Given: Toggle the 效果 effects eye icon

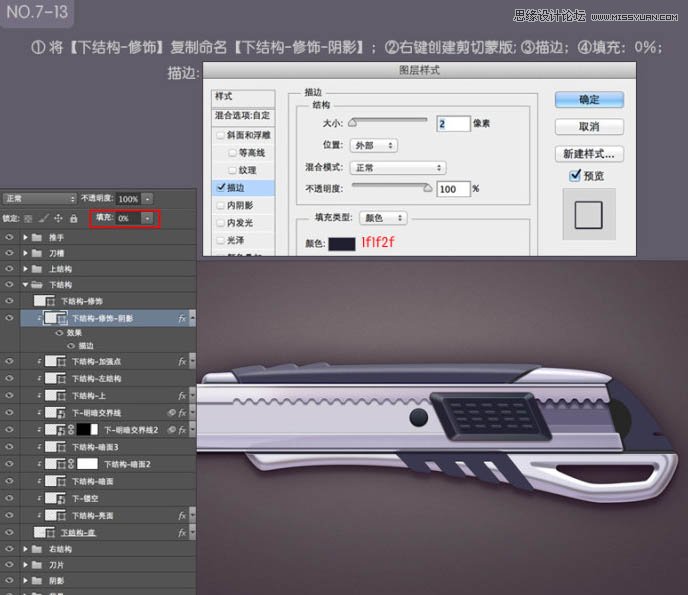Looking at the screenshot, I should (x=59, y=333).
